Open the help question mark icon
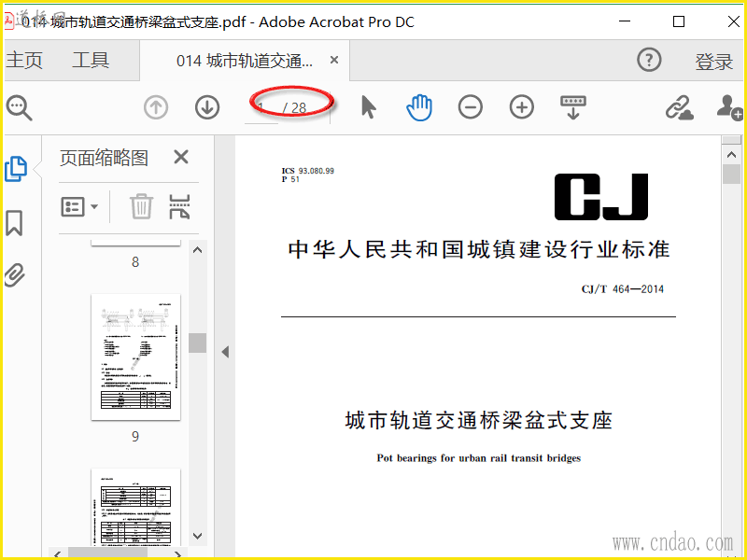The height and width of the screenshot is (560, 747). (x=649, y=60)
